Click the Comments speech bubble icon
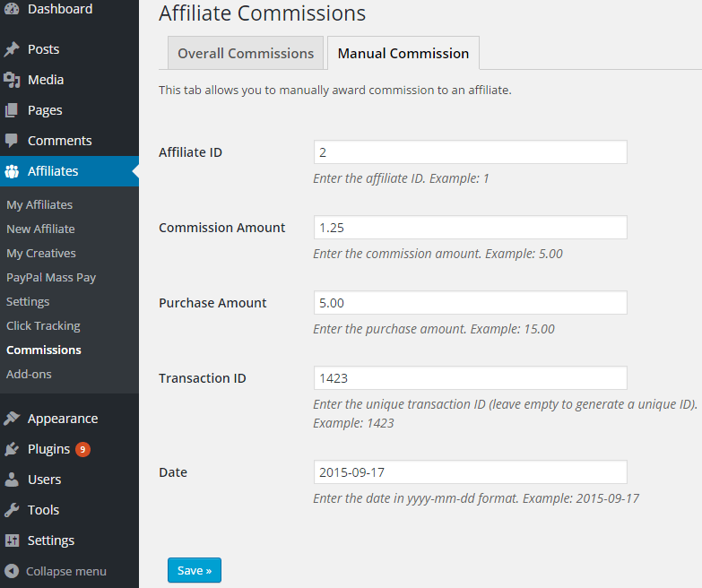 pyautogui.click(x=12, y=141)
